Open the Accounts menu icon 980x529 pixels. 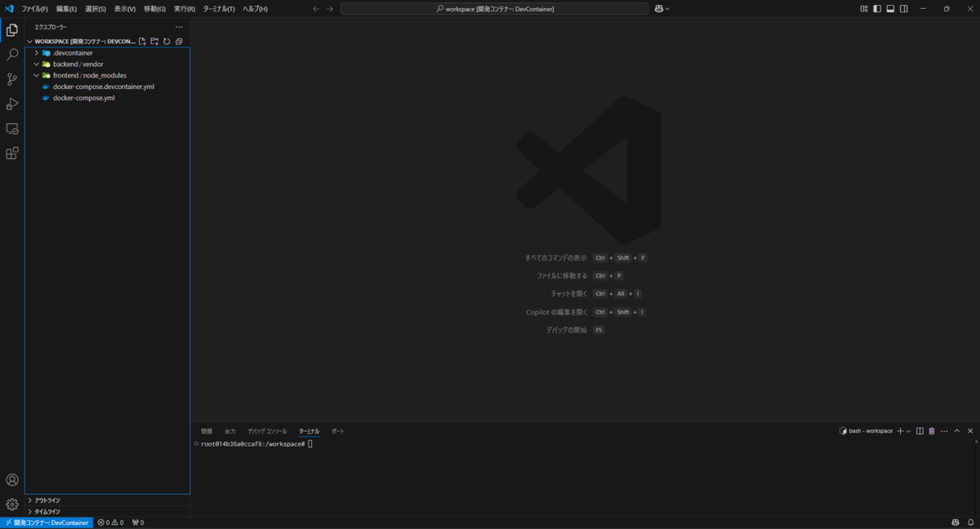click(x=12, y=480)
